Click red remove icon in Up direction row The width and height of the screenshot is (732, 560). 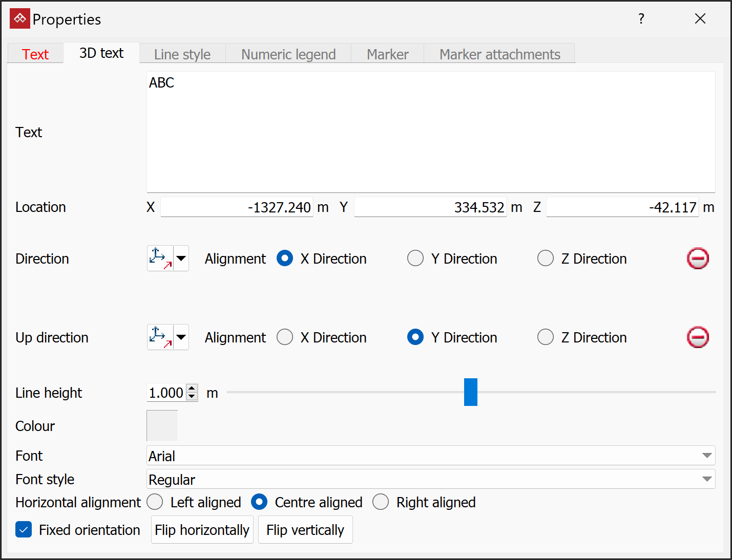698,337
